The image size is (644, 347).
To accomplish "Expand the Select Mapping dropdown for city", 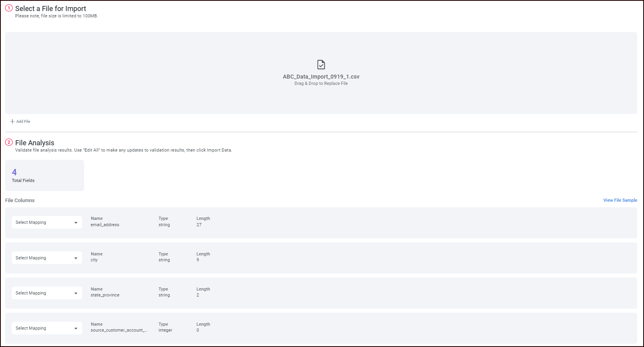I will click(47, 258).
